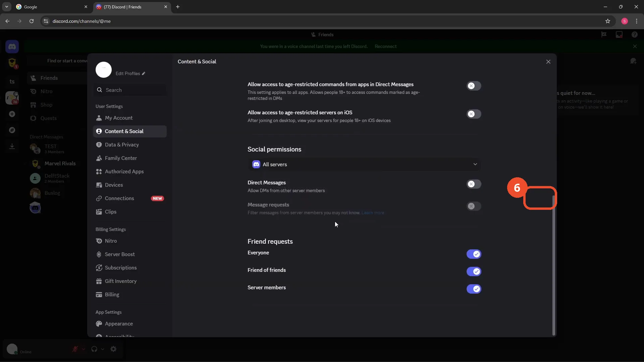Click the Edit Profiles pencil icon

(x=144, y=73)
